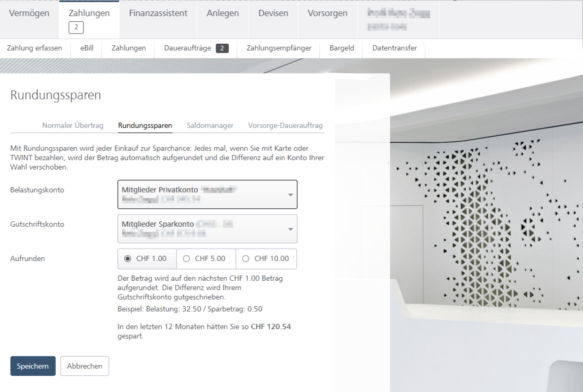
Task: Open the Zahlungsempfänger section
Action: coord(279,48)
